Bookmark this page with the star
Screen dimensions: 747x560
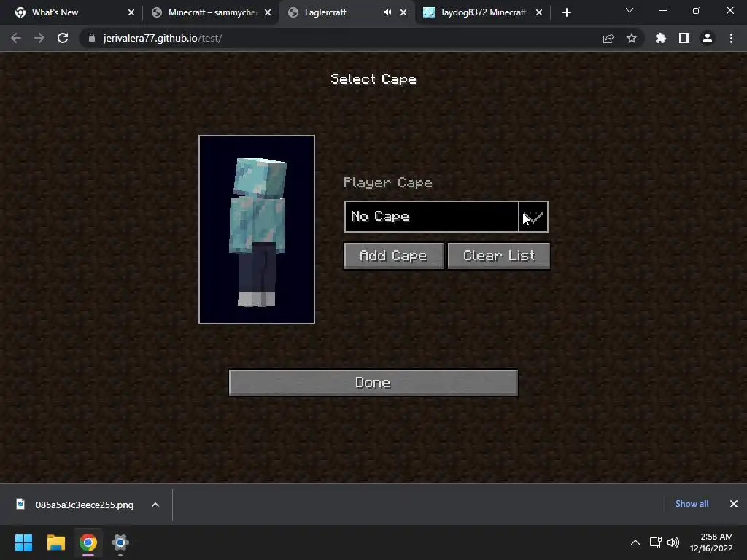632,38
